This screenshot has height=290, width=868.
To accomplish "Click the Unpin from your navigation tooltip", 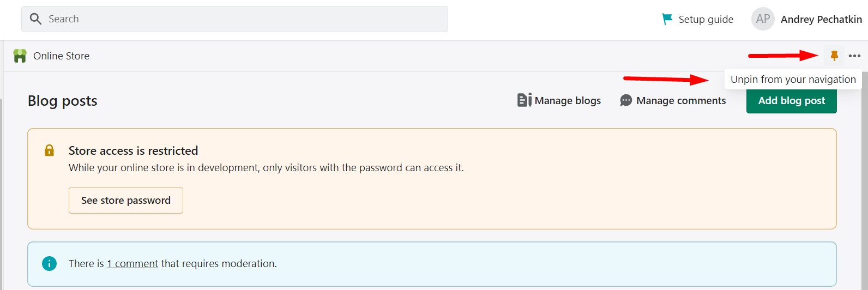I will 793,80.
